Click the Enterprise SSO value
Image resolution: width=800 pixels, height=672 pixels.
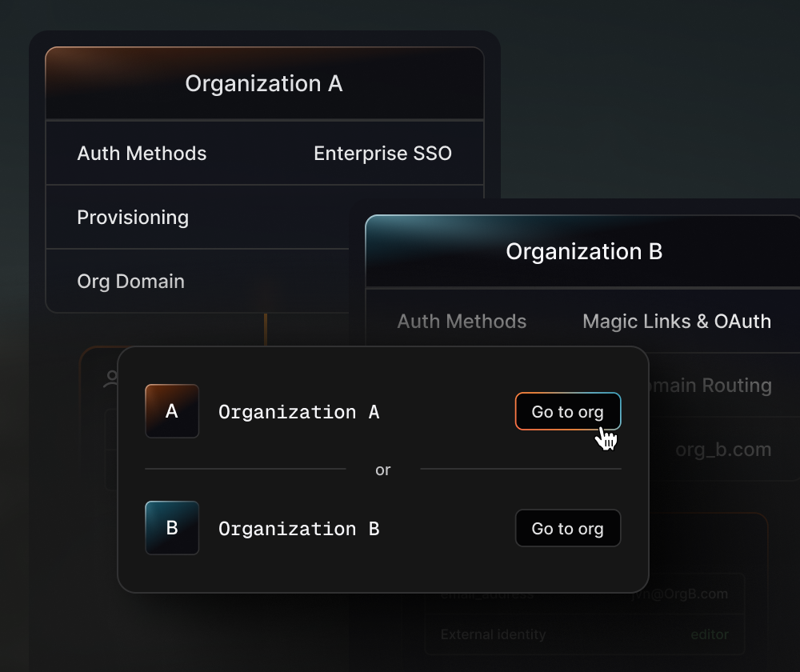pyautogui.click(x=382, y=153)
